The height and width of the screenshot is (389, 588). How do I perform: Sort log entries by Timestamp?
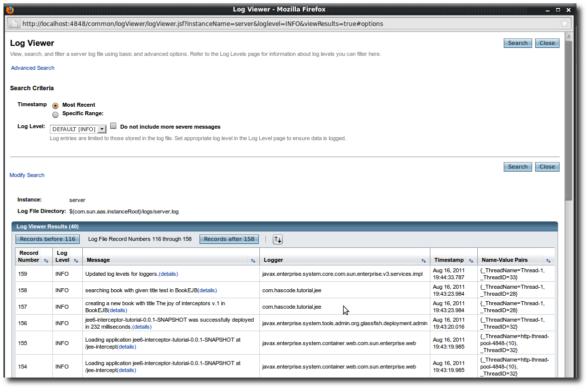tap(471, 260)
